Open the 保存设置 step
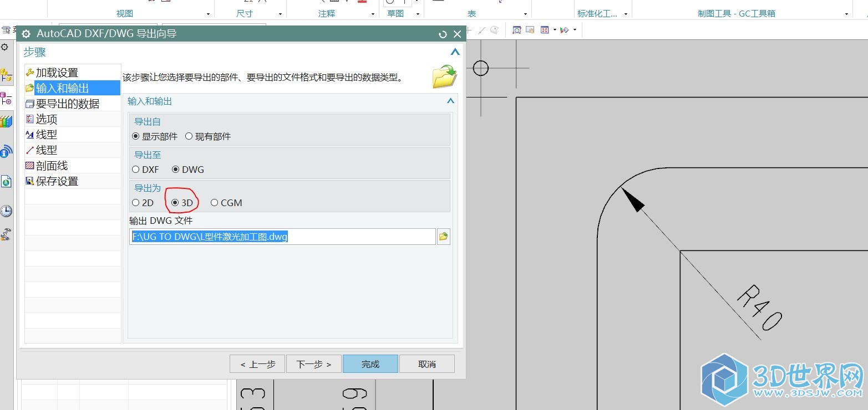Viewport: 868px width, 410px height. pos(73,181)
